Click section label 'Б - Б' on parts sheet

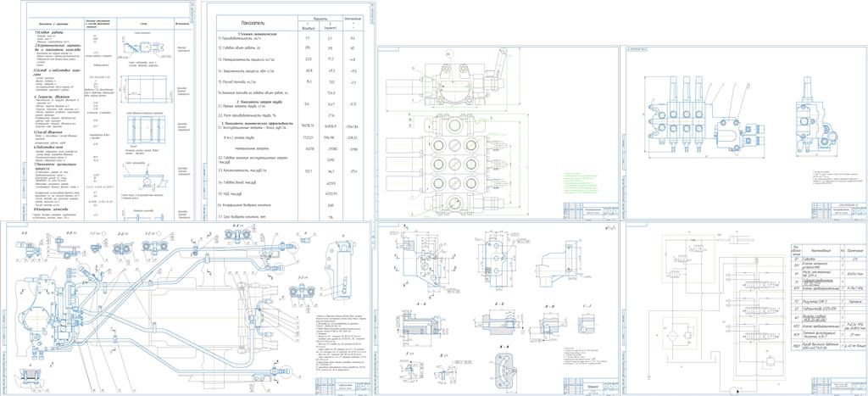(498, 303)
